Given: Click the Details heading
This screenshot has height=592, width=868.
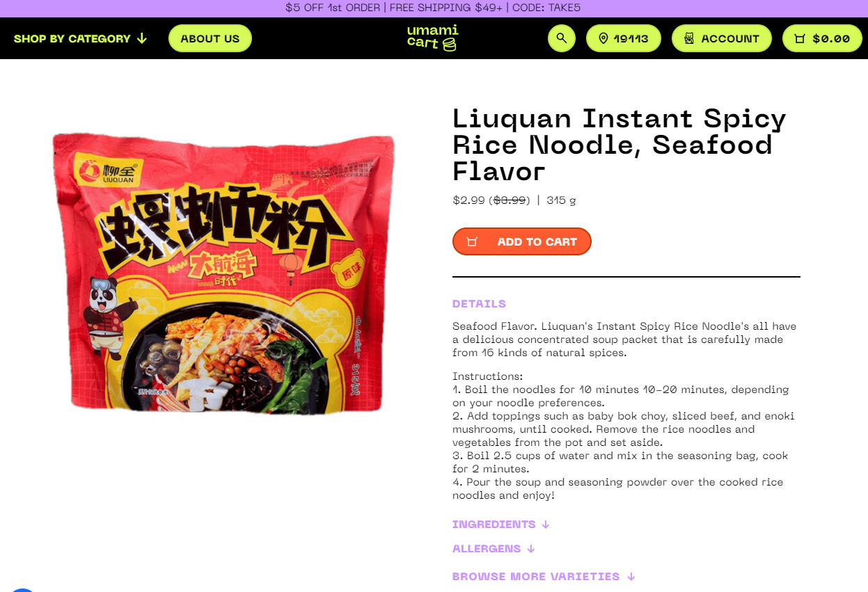Looking at the screenshot, I should [479, 304].
